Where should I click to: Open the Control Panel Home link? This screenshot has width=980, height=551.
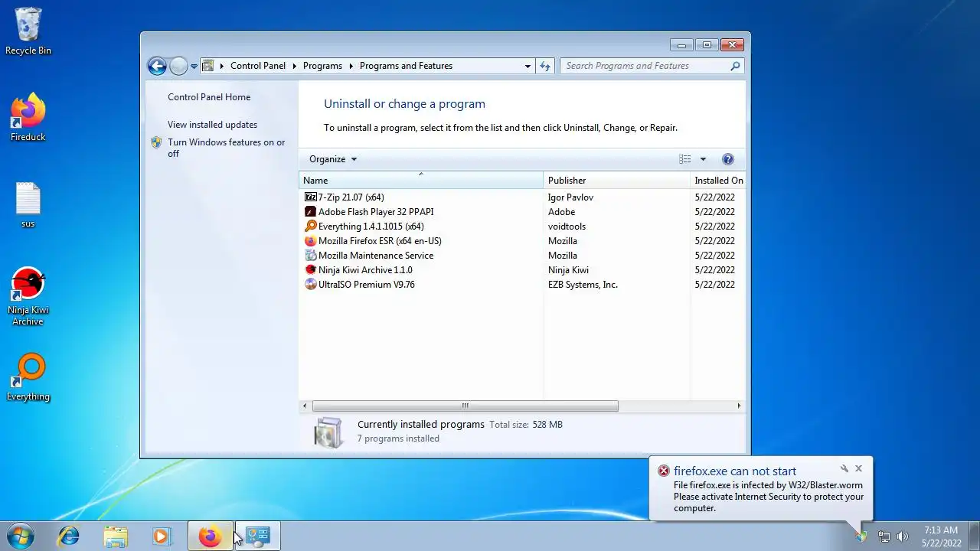click(x=209, y=97)
